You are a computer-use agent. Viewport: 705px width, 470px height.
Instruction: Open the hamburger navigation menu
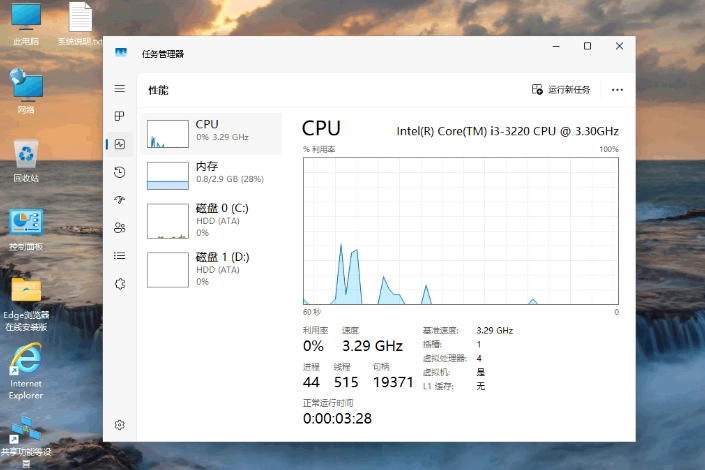click(x=120, y=89)
